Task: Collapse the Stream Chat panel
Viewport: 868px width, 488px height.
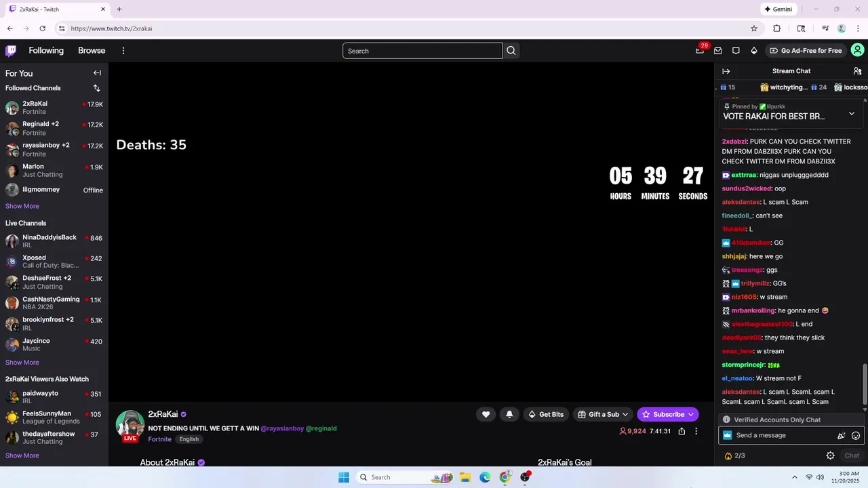Action: [726, 71]
